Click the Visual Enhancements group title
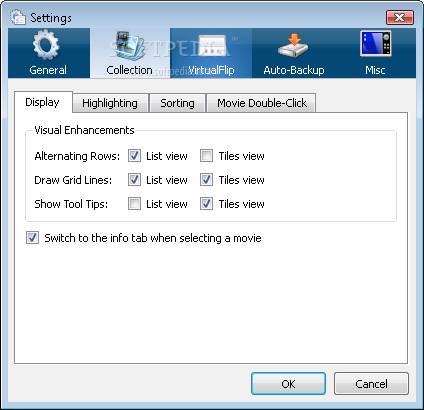424x410 pixels. coord(84,130)
